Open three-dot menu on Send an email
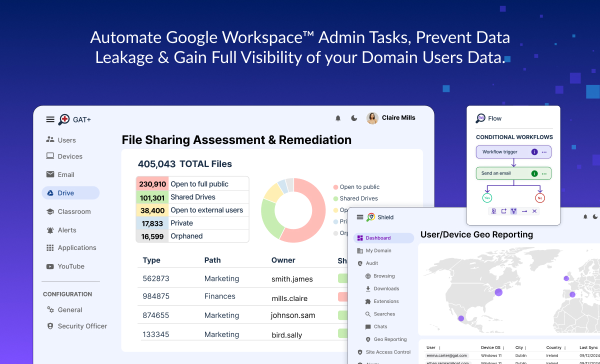The height and width of the screenshot is (364, 600). (544, 174)
